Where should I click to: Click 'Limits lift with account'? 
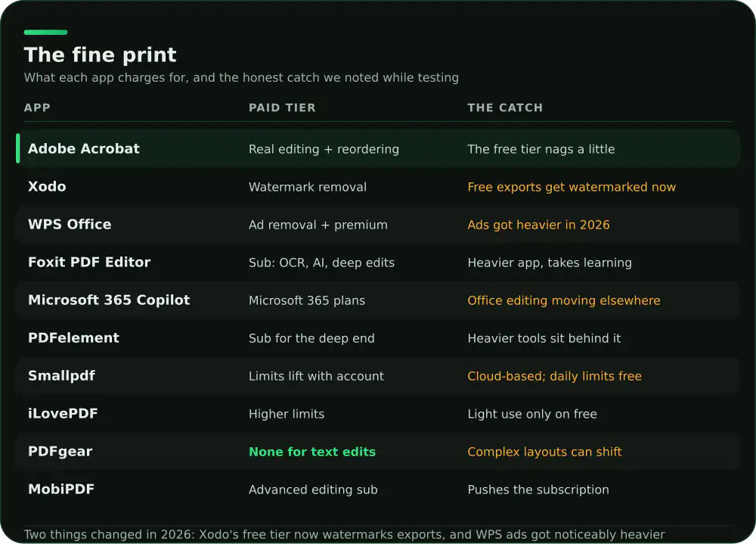tap(316, 376)
